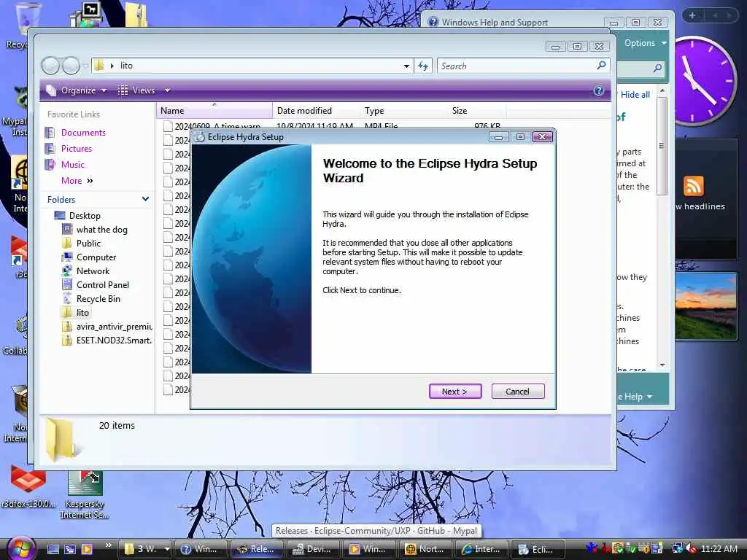The height and width of the screenshot is (560, 747).
Task: Select Desktop in the Folders tree
Action: coord(85,216)
